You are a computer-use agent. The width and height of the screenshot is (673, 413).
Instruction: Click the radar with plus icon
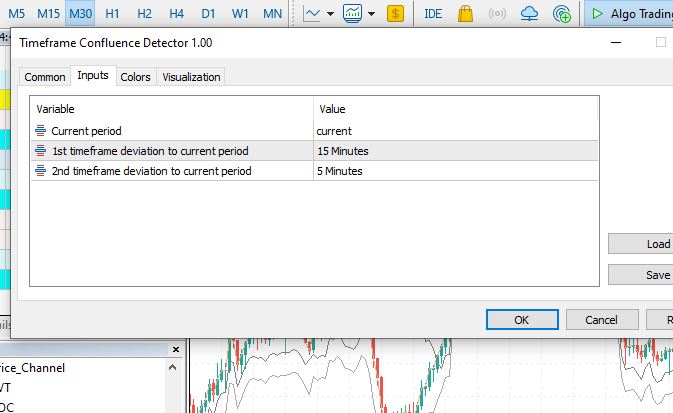562,14
